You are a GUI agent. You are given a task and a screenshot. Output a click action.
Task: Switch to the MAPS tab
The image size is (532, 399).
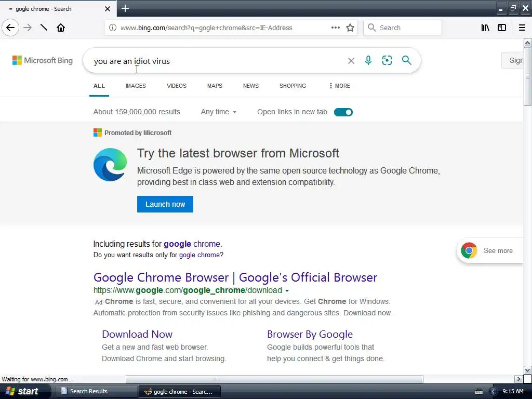click(x=215, y=86)
